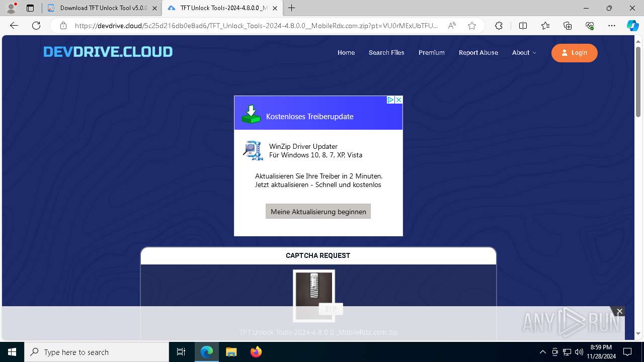
Task: Open Edge Settings and more menu
Action: coord(612,26)
